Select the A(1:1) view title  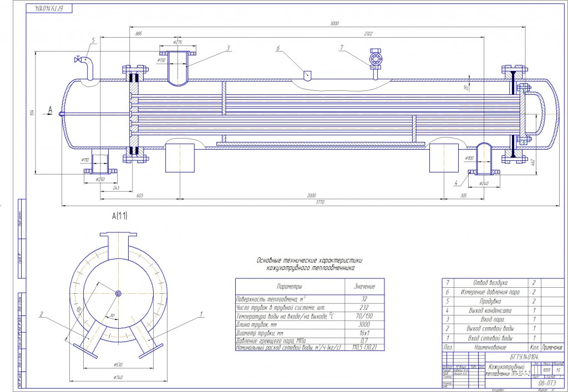coord(120,216)
